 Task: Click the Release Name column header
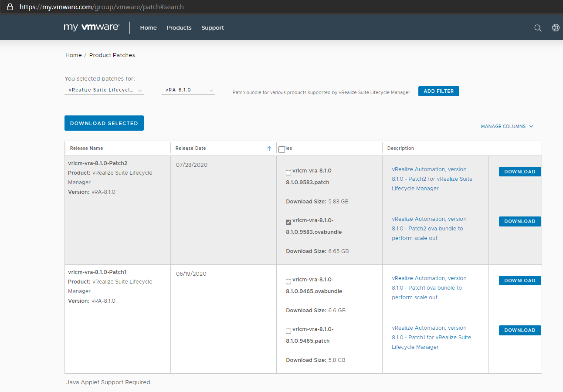click(x=87, y=148)
